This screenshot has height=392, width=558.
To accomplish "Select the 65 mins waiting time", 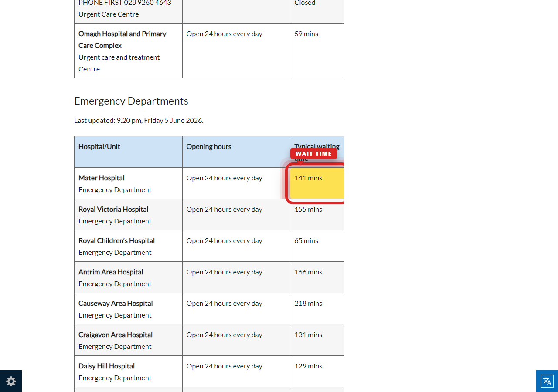I will [x=306, y=240].
